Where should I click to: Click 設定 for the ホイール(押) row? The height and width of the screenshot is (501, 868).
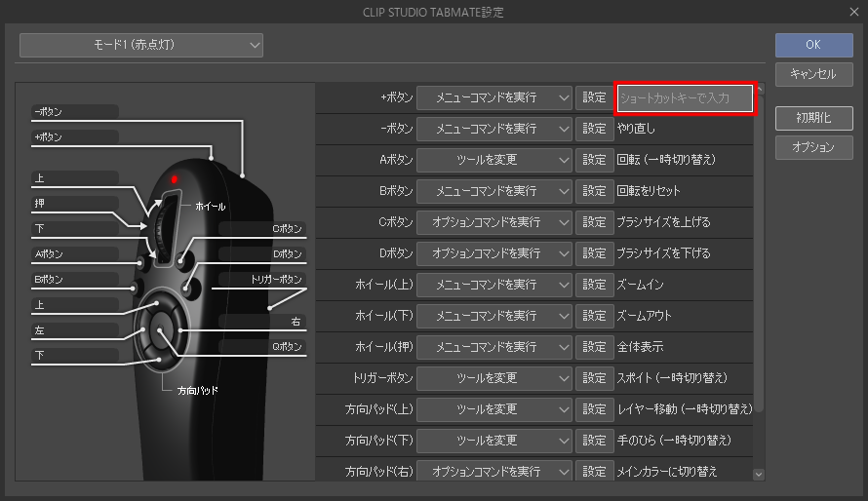click(595, 347)
